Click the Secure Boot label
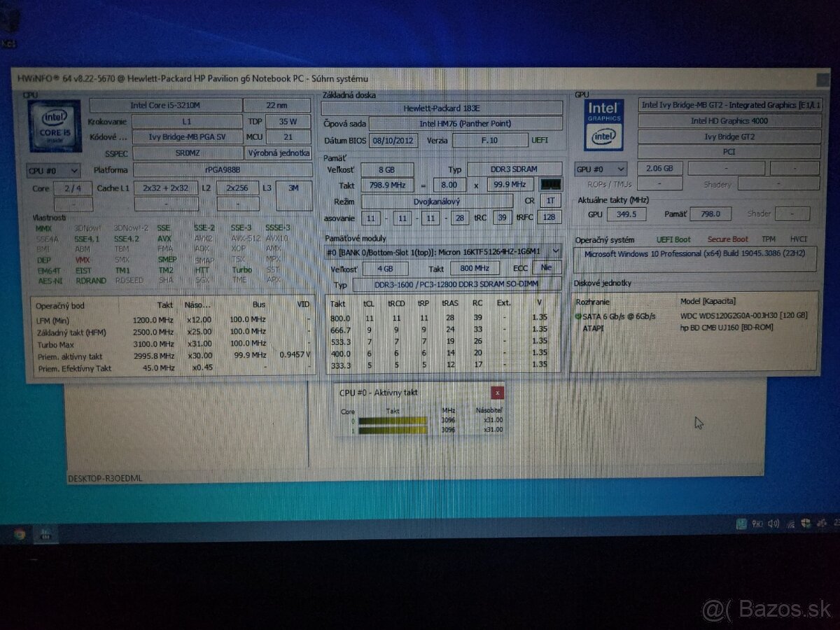Screen dimensions: 840x630 727,239
